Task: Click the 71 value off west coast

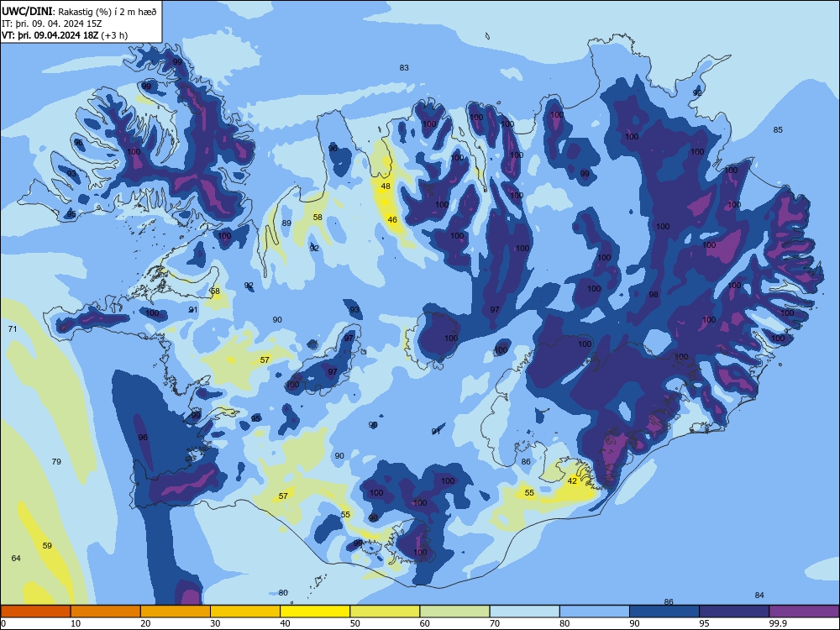Action: [13, 328]
